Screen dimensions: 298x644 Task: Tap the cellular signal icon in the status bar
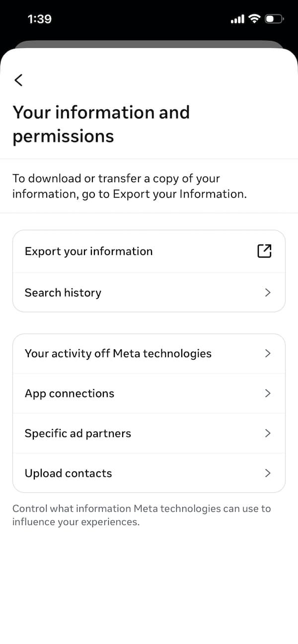[x=237, y=19]
